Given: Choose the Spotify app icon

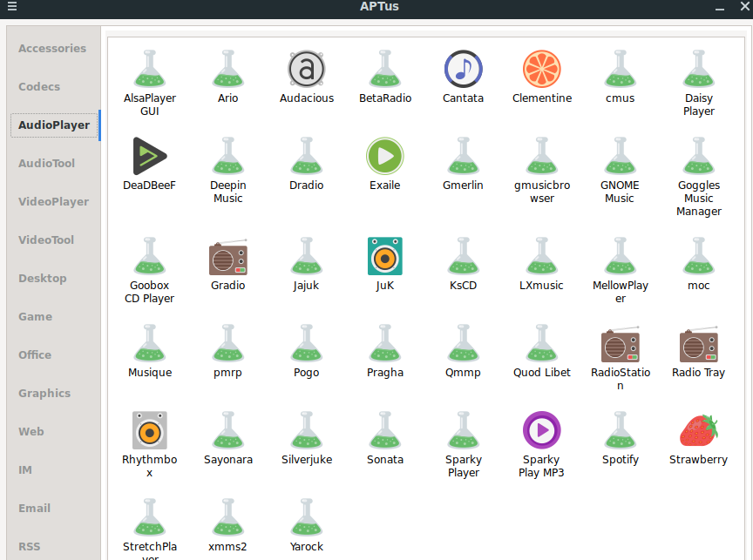Looking at the screenshot, I should [620, 430].
